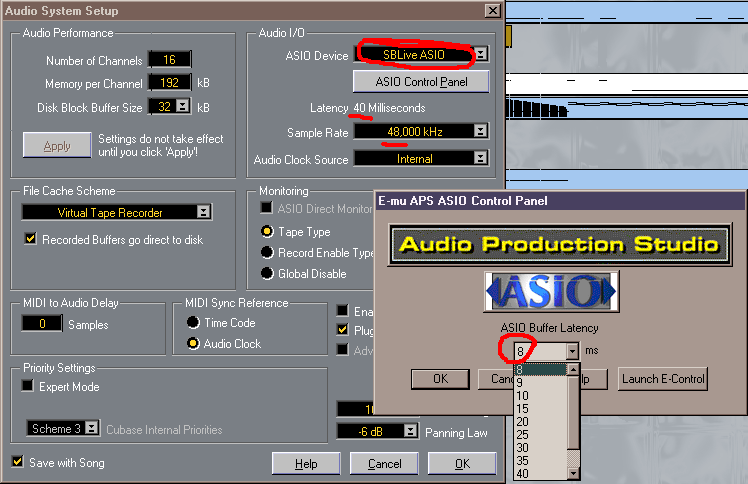This screenshot has height=484, width=748.
Task: Click Cancel in Audio System Setup
Action: click(x=384, y=463)
